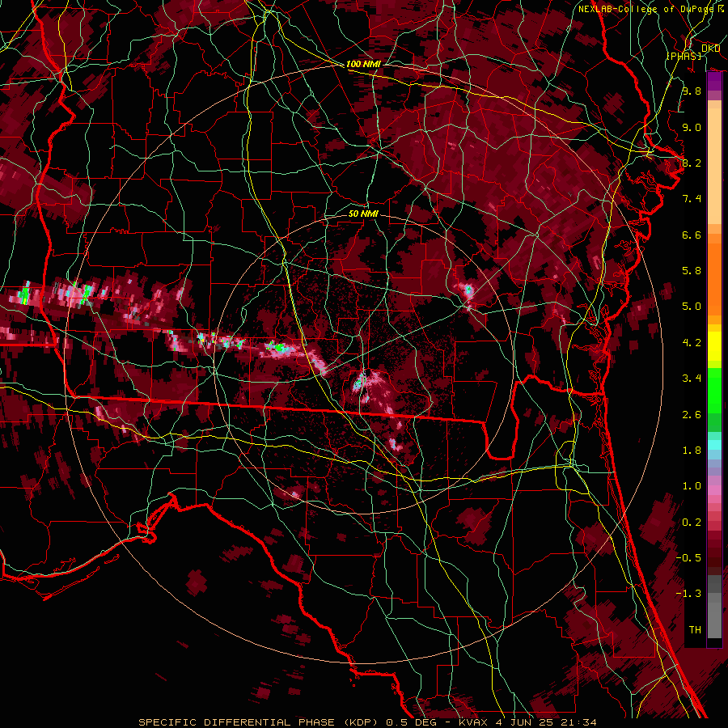The width and height of the screenshot is (728, 728).
Task: Click the 6.6 scale value
Action: point(692,235)
